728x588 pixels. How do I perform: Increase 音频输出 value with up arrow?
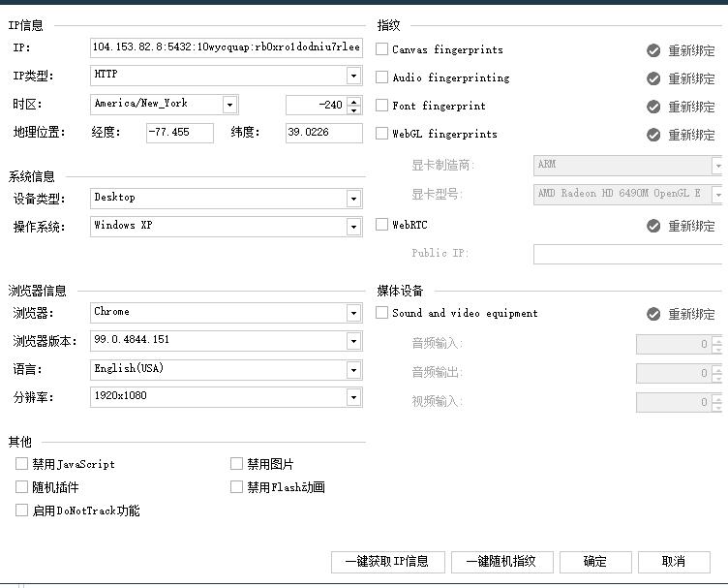click(x=717, y=369)
